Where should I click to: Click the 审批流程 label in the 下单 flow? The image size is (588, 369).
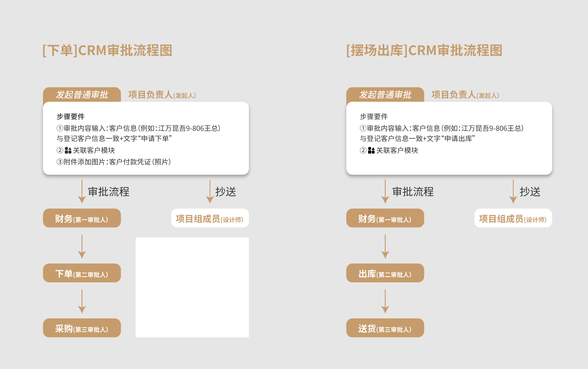pos(109,192)
